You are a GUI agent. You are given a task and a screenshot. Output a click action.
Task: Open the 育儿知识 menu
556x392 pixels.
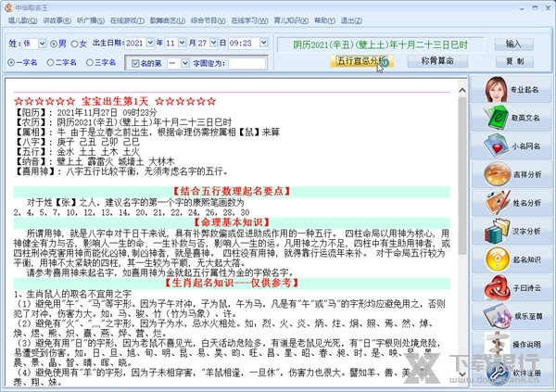(291, 20)
